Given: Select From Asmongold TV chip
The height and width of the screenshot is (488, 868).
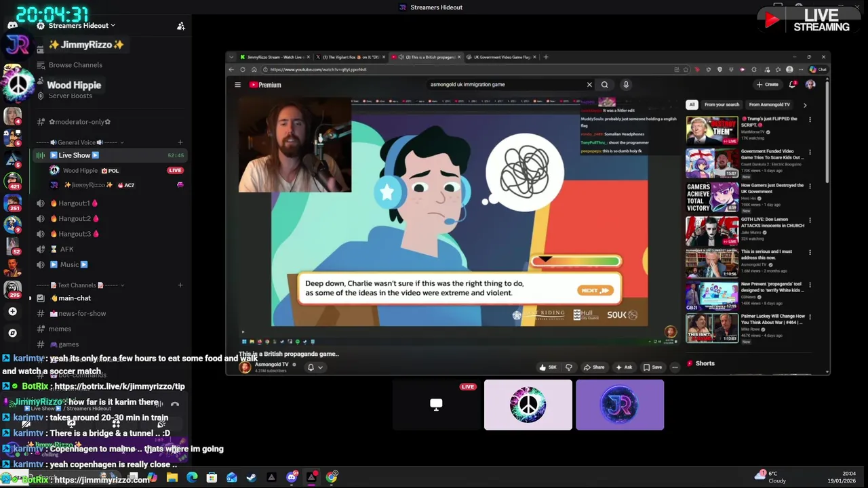Looking at the screenshot, I should tap(769, 105).
